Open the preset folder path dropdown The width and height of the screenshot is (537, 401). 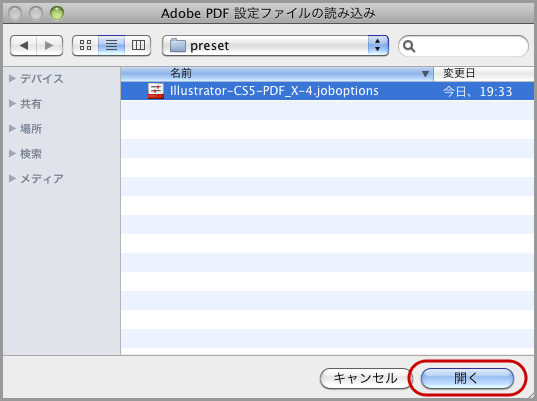(x=275, y=45)
